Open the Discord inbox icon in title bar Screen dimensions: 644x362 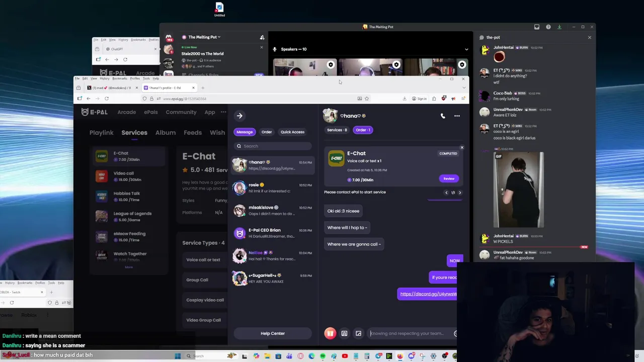click(537, 27)
